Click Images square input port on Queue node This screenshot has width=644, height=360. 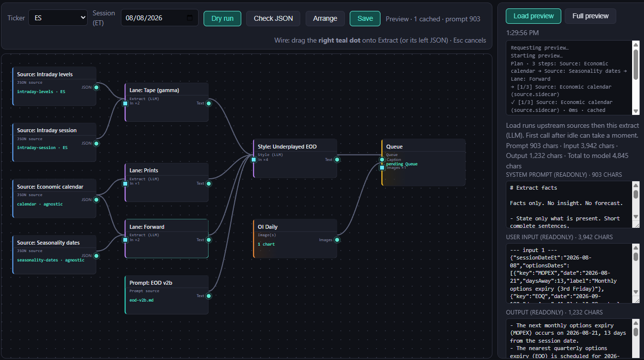tap(382, 167)
